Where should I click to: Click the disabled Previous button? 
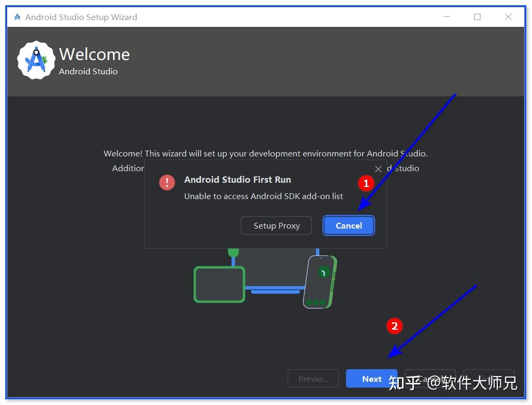click(313, 379)
